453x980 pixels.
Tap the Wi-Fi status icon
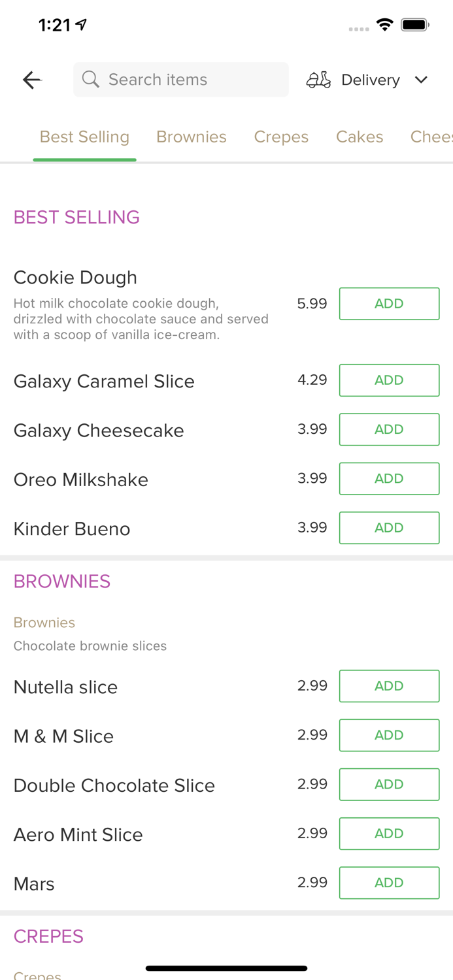385,24
